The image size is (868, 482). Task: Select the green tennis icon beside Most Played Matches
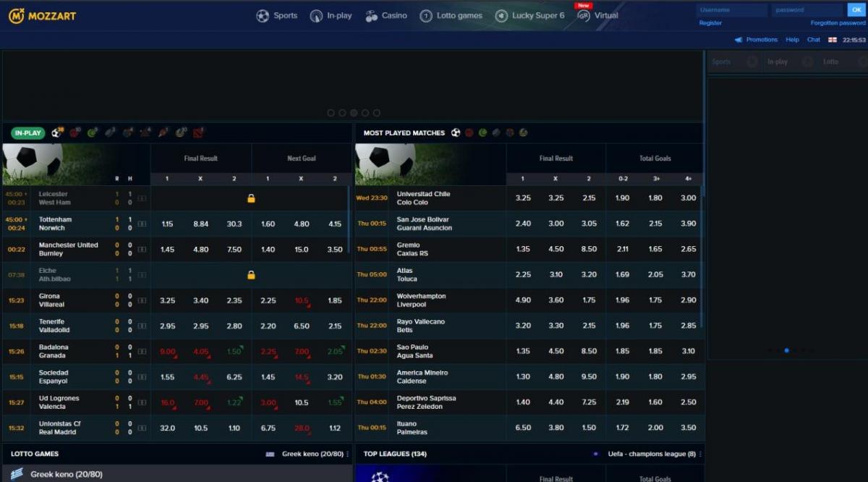(482, 133)
